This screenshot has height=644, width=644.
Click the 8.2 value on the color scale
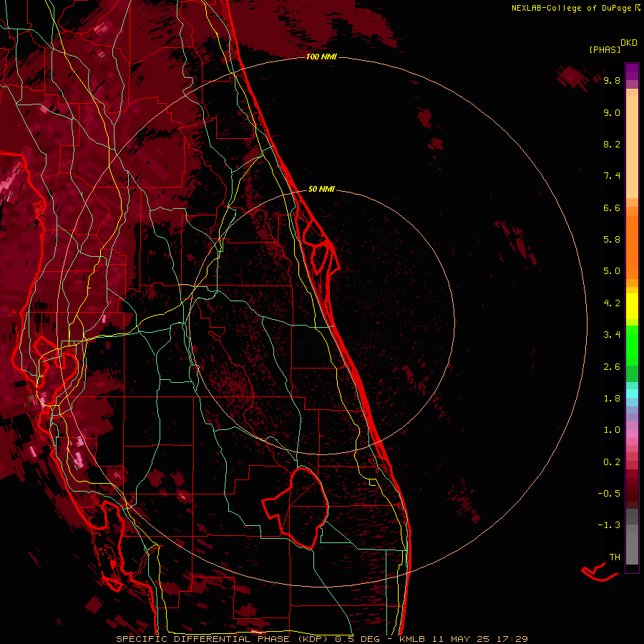(612, 144)
